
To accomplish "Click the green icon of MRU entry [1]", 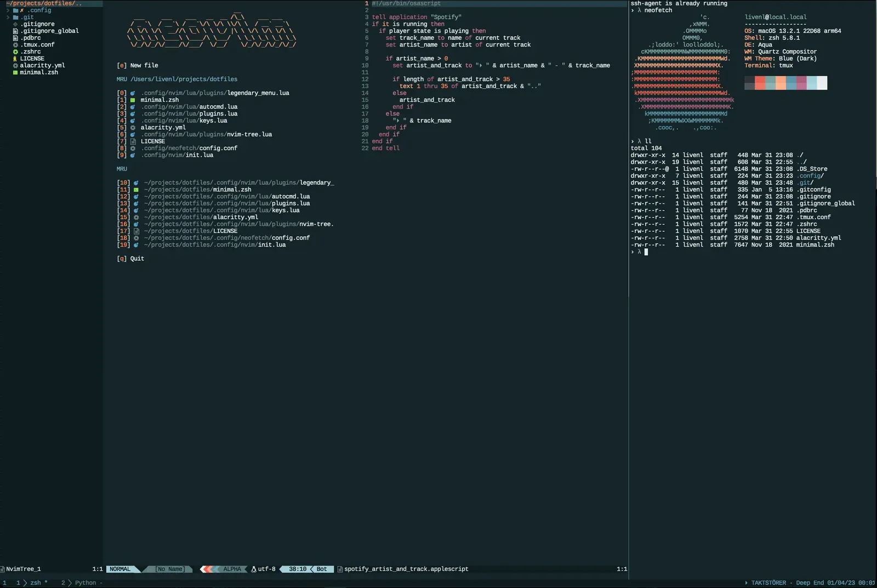I will [133, 100].
